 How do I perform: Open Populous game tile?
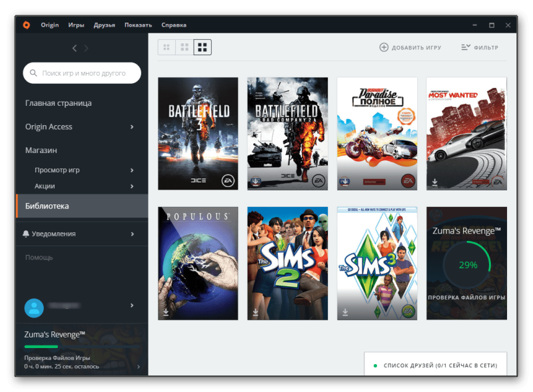point(198,264)
